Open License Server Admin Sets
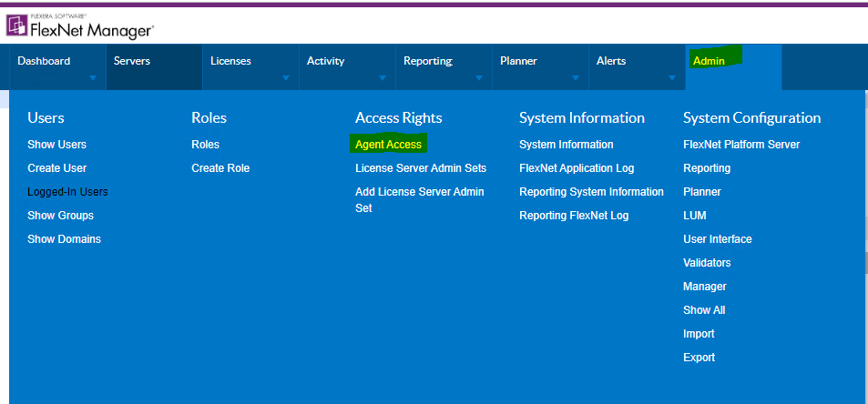This screenshot has width=868, height=404. tap(421, 168)
